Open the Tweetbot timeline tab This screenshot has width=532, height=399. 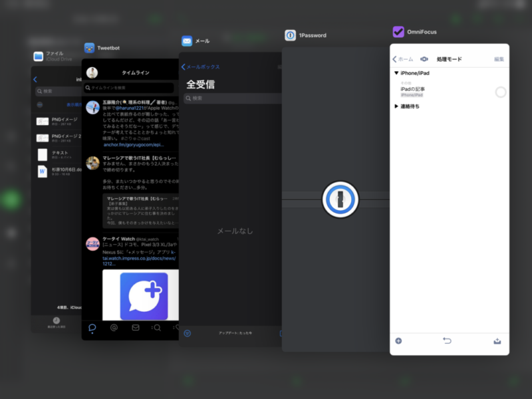pos(92,328)
